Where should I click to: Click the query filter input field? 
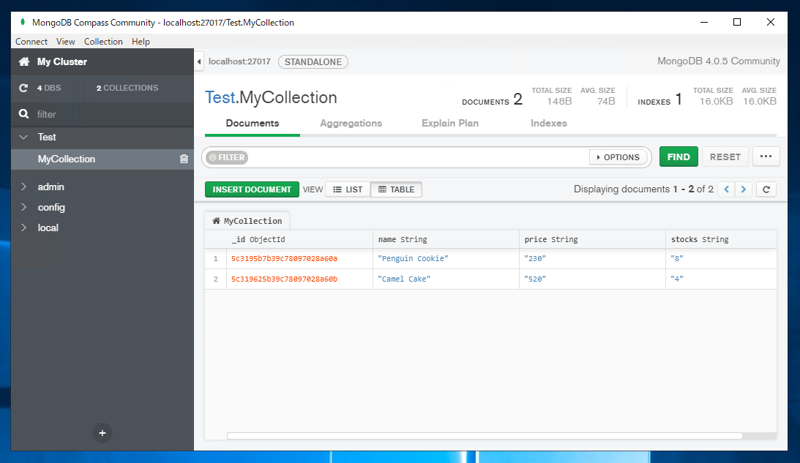coord(418,157)
